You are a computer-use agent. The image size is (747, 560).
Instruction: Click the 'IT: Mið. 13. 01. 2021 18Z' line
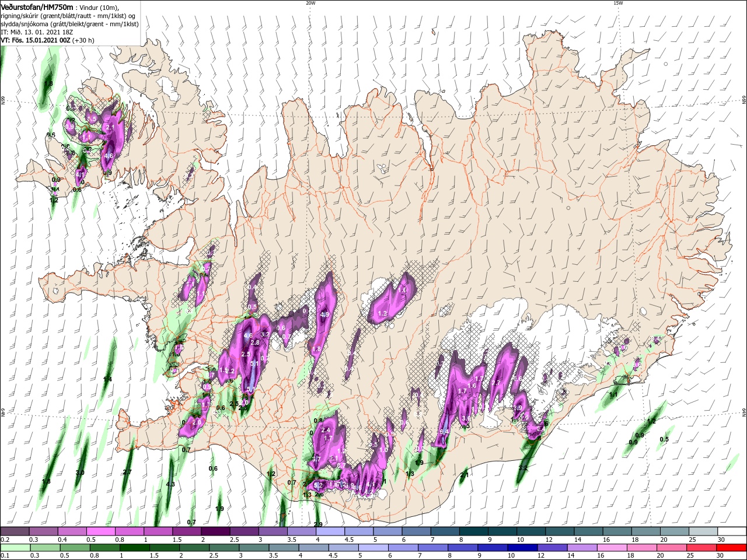(x=37, y=32)
